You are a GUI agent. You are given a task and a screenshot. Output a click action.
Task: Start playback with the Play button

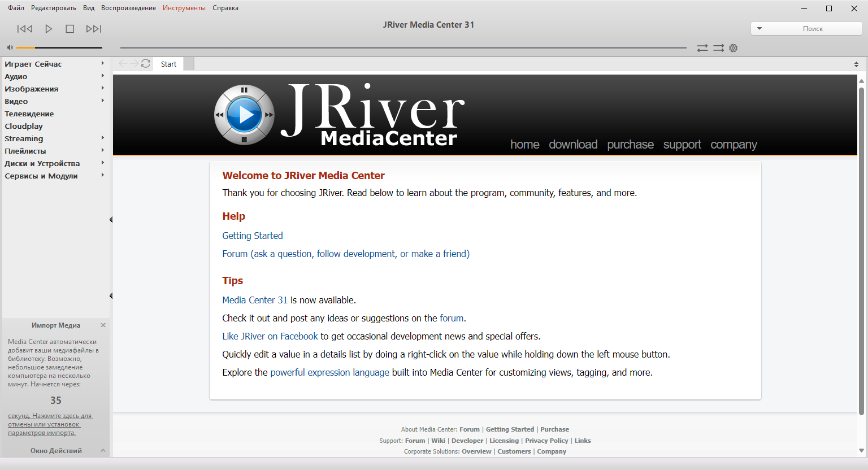pyautogui.click(x=49, y=29)
